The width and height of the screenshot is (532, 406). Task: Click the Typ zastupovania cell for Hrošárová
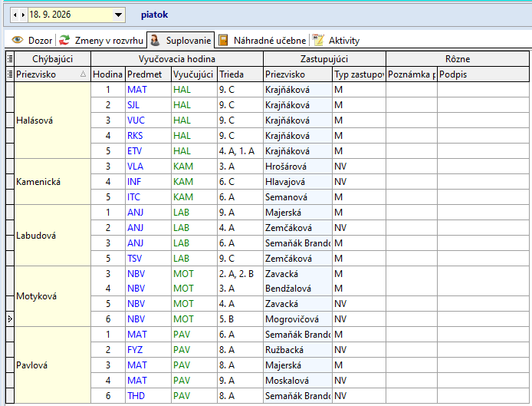pyautogui.click(x=359, y=166)
